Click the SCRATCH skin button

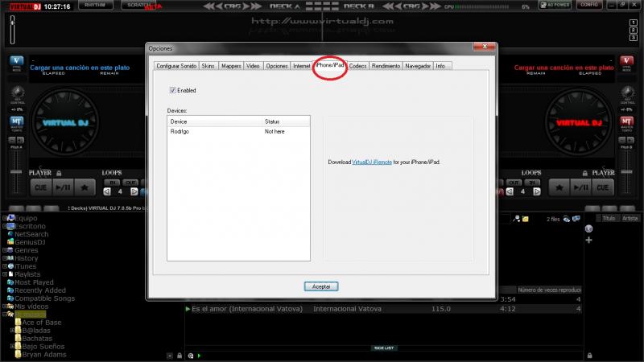pos(138,5)
